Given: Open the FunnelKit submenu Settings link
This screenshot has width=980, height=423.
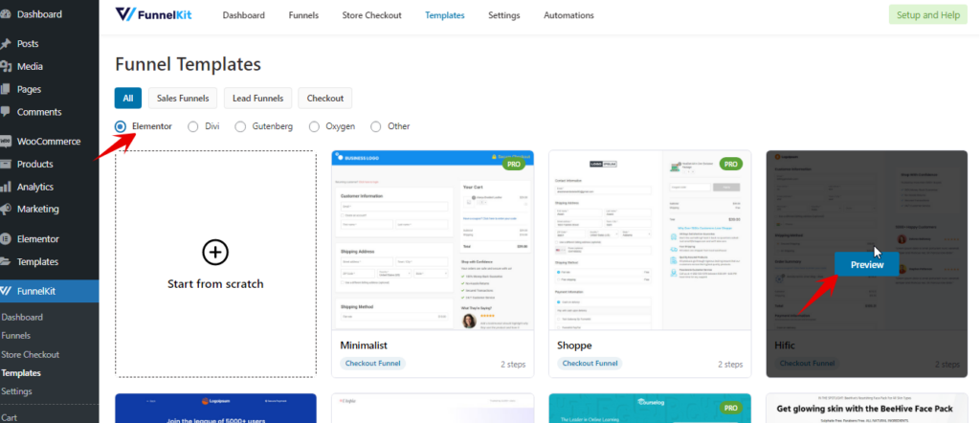Looking at the screenshot, I should click(16, 391).
